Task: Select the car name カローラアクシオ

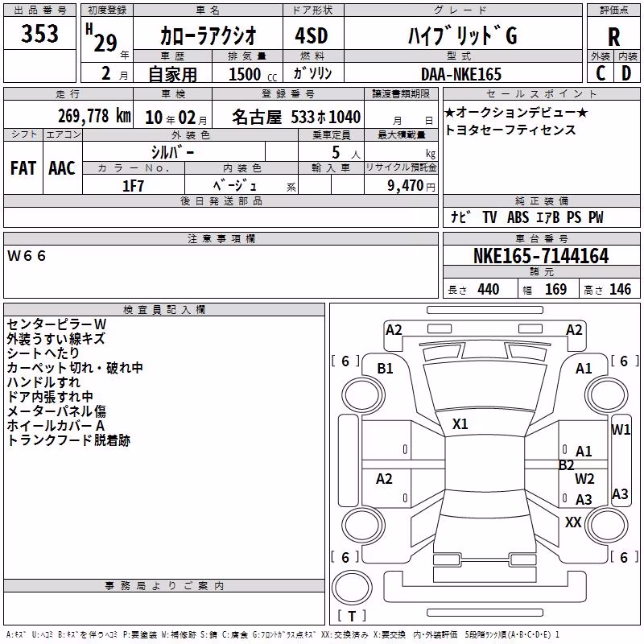Action: [208, 35]
